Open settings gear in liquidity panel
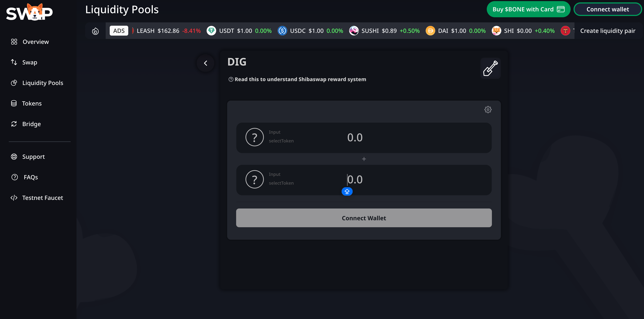Screen dimensions: 644x319 tap(488, 110)
